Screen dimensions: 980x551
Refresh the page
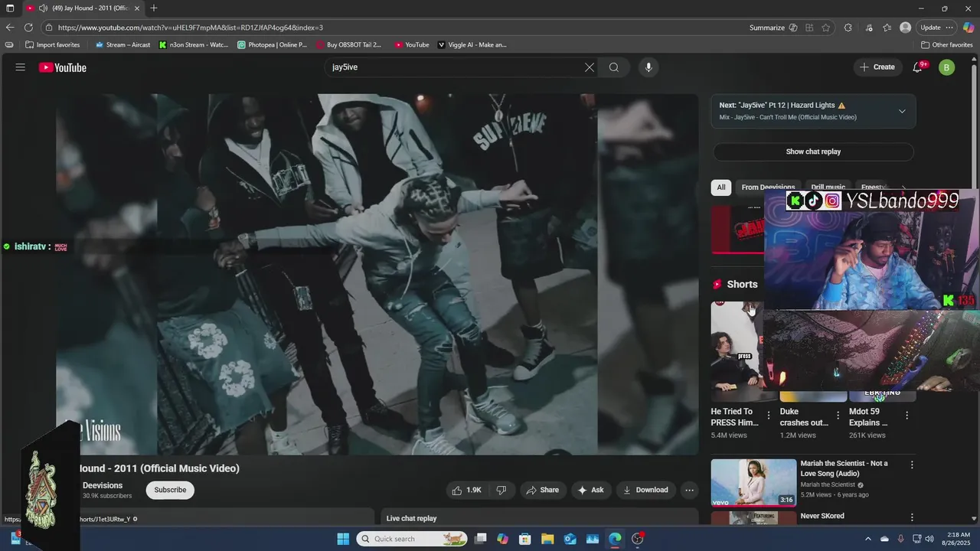tap(28, 28)
